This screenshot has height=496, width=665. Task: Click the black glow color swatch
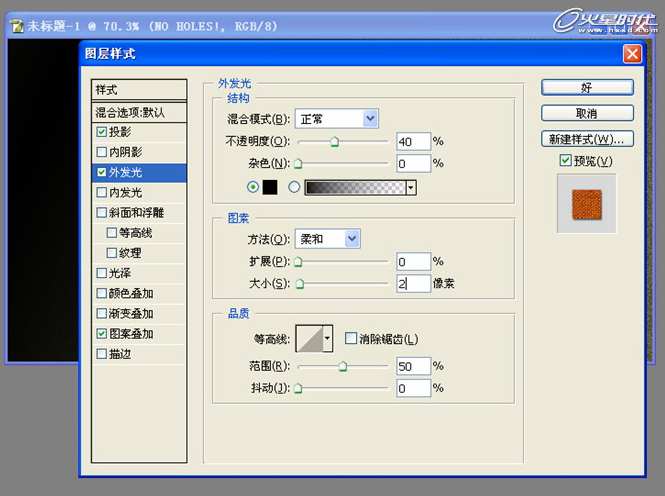click(x=269, y=187)
